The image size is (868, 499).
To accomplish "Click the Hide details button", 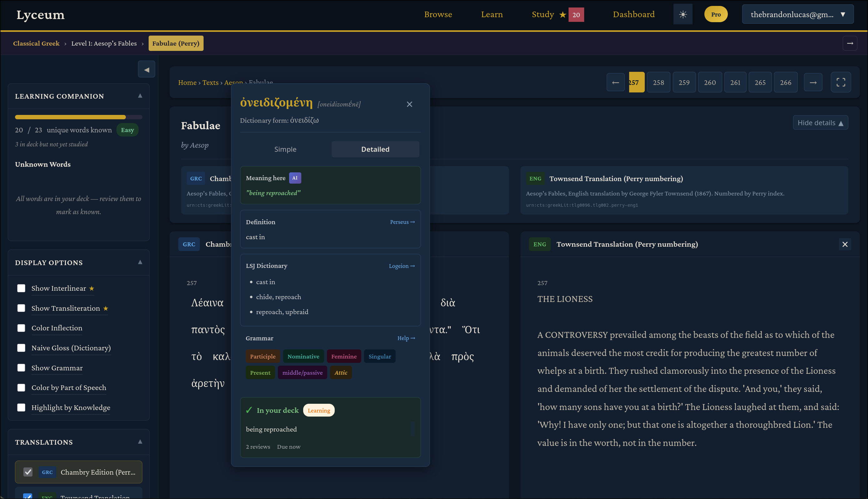I will point(820,123).
